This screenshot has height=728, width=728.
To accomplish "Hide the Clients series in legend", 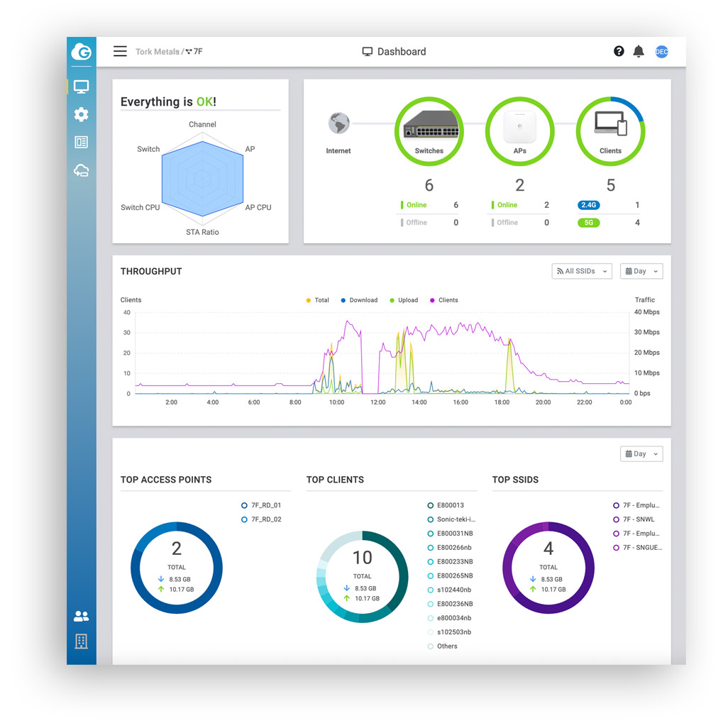I will (443, 300).
